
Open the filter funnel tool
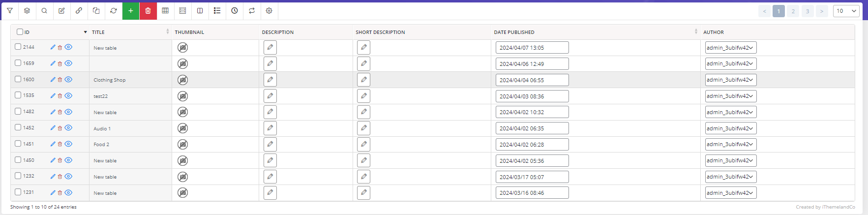tap(9, 11)
